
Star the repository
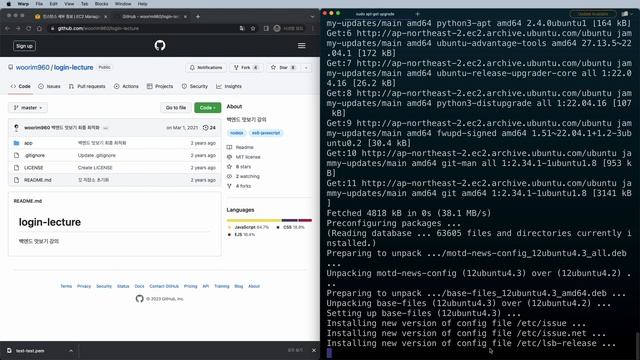(x=284, y=67)
